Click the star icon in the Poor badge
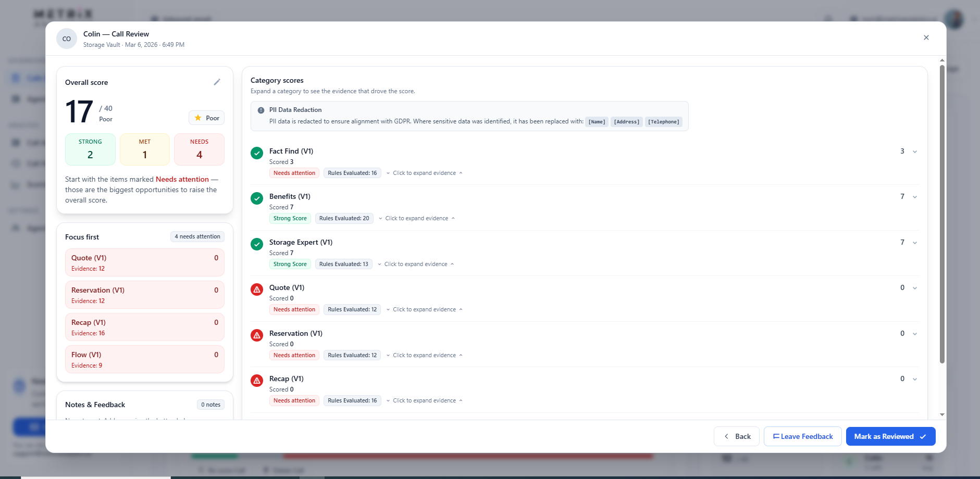The height and width of the screenshot is (479, 980). pyautogui.click(x=198, y=118)
